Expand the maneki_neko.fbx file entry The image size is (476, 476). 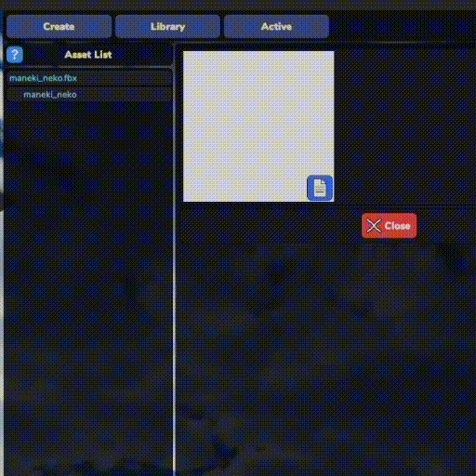(x=89, y=78)
